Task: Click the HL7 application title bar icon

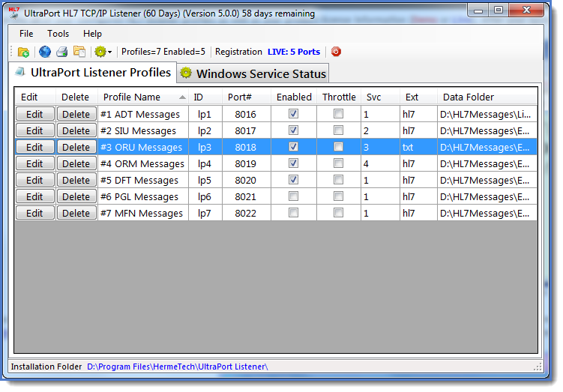Action: 13,13
